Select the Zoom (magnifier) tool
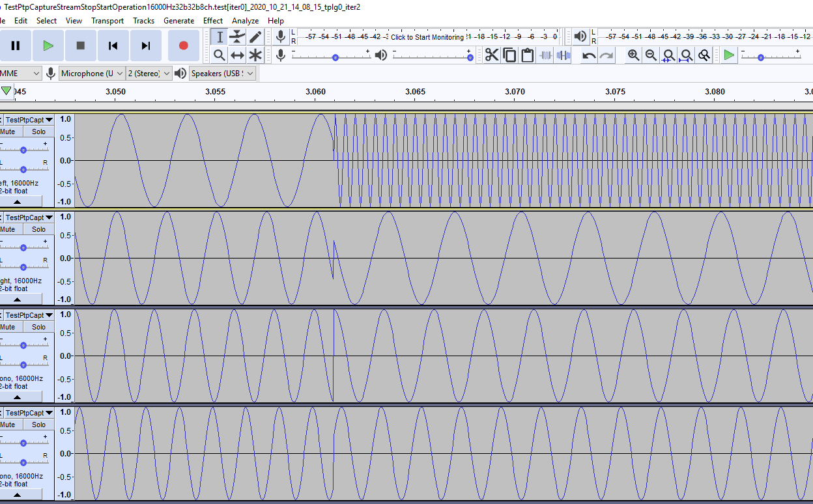This screenshot has width=813, height=504. pos(220,55)
